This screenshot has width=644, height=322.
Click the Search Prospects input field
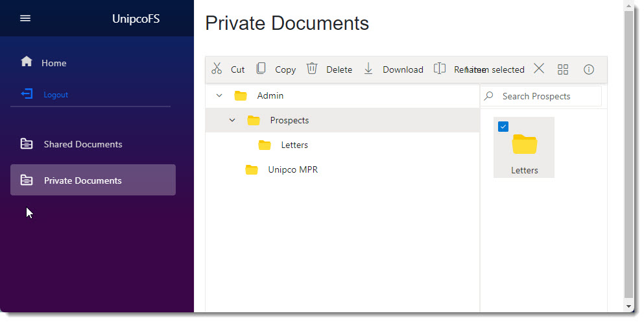coord(548,96)
